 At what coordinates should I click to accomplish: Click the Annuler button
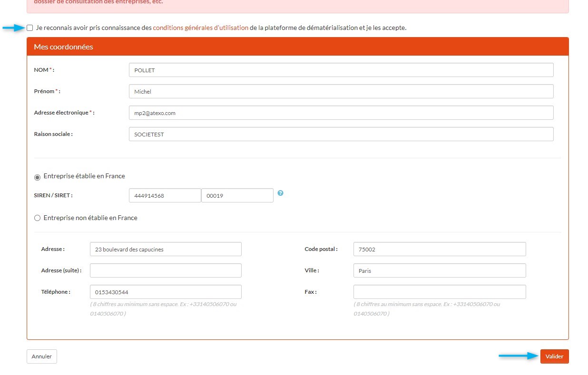[42, 356]
